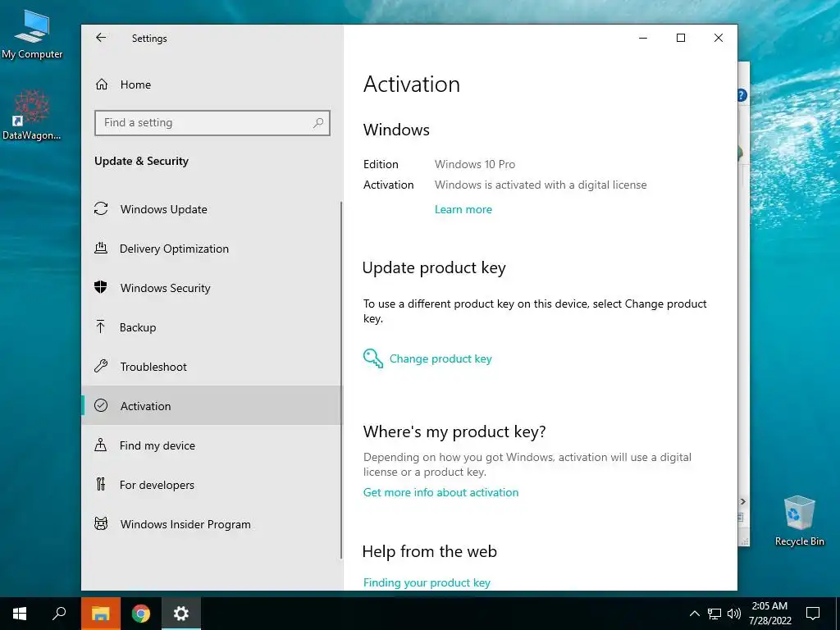
Task: Click the Activation checkmark circle icon
Action: click(101, 405)
